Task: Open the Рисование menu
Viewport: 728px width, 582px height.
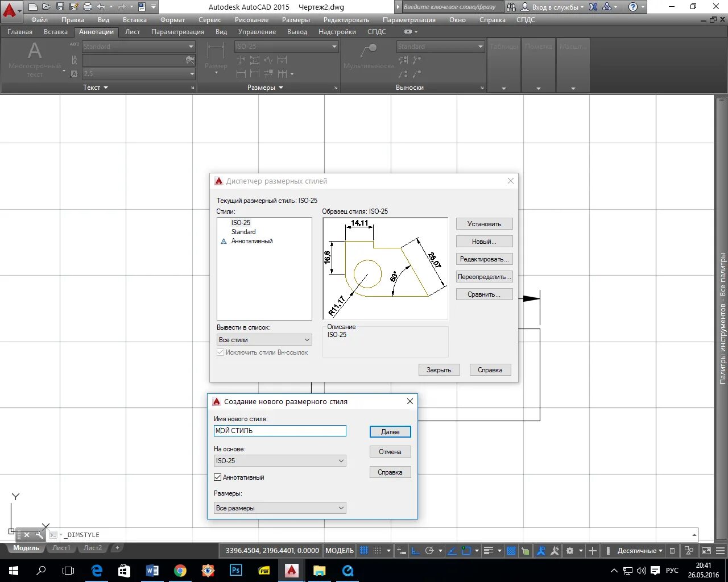Action: [x=251, y=20]
